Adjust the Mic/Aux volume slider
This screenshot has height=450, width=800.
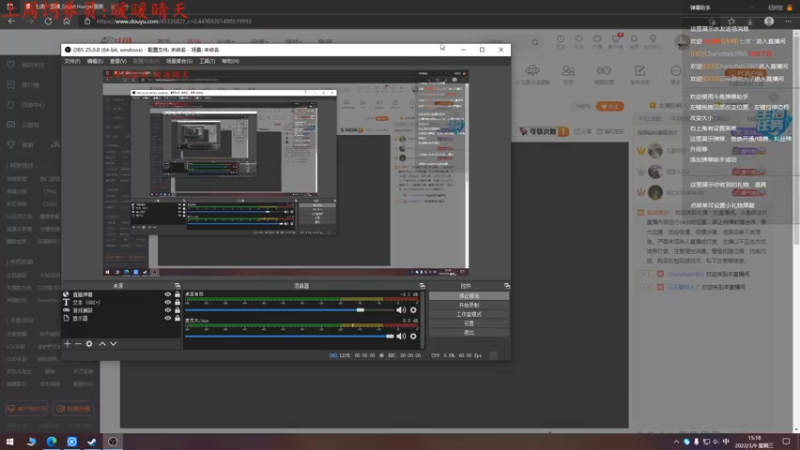pyautogui.click(x=289, y=336)
